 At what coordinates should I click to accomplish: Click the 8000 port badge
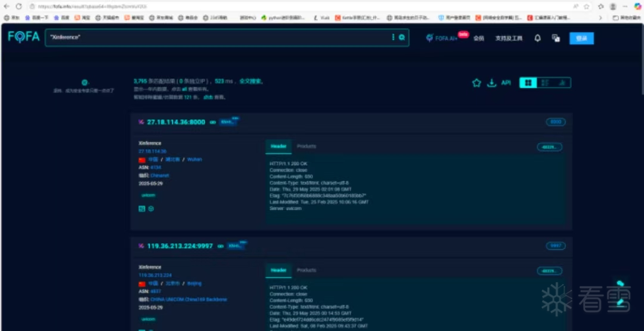[x=556, y=122]
